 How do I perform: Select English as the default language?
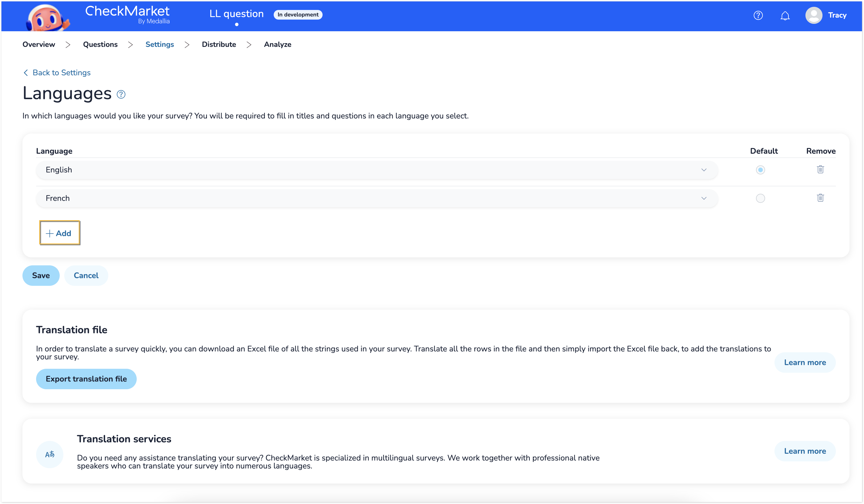point(760,169)
